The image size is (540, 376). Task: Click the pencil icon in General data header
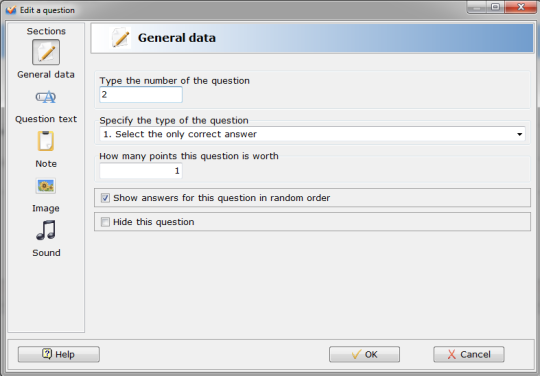(x=121, y=38)
